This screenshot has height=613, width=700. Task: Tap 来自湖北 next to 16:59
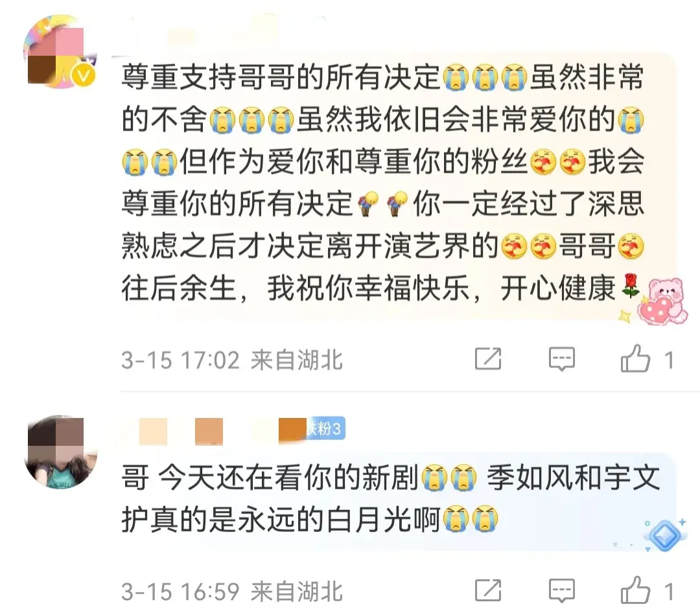coord(297,592)
